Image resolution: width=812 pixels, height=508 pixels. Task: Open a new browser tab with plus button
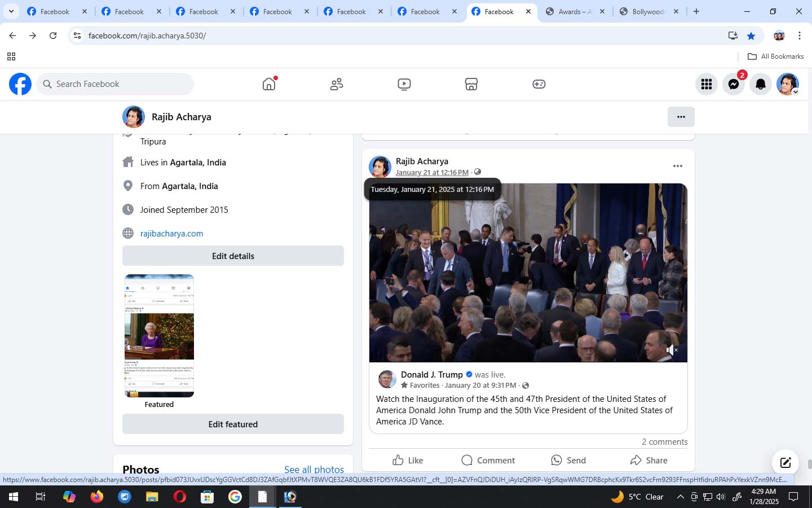pyautogui.click(x=696, y=11)
